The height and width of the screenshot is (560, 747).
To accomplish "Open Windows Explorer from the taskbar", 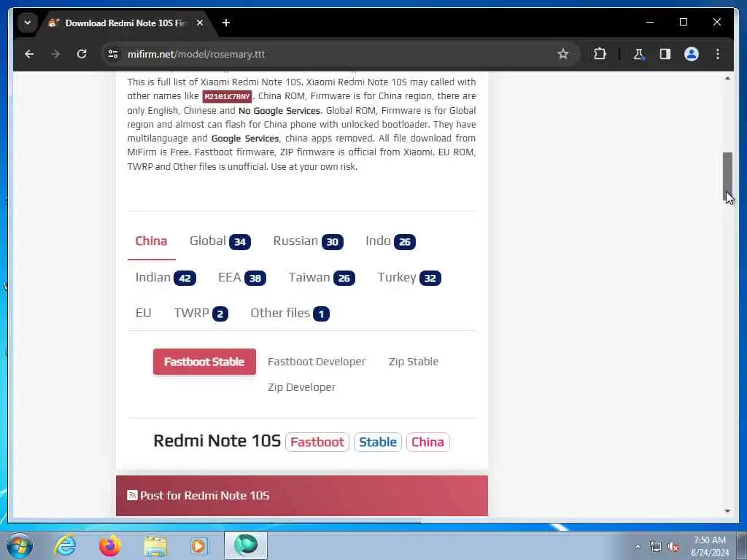I will pyautogui.click(x=155, y=545).
